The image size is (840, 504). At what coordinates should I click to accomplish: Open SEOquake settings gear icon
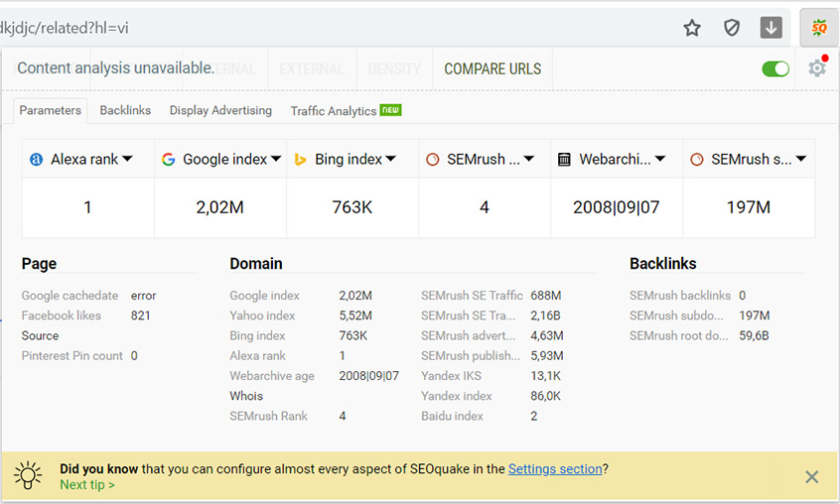tap(817, 67)
